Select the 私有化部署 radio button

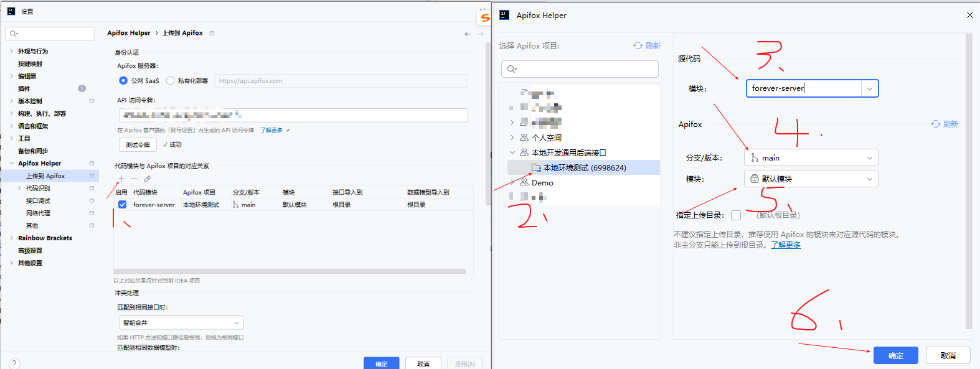[x=170, y=80]
